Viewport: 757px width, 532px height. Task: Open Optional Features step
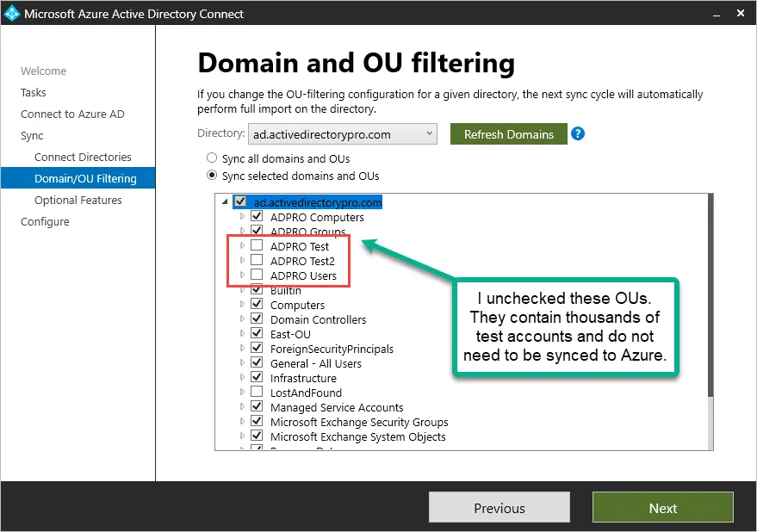78,200
